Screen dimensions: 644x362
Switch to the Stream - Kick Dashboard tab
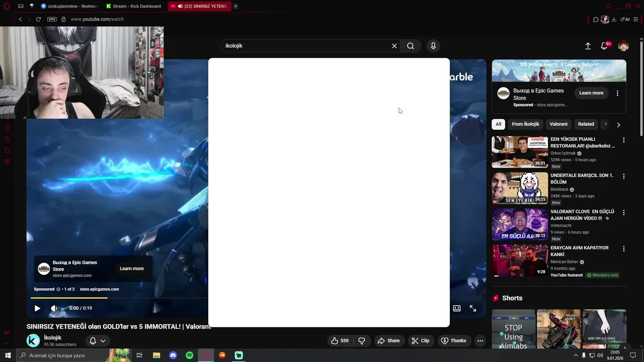pos(134,6)
